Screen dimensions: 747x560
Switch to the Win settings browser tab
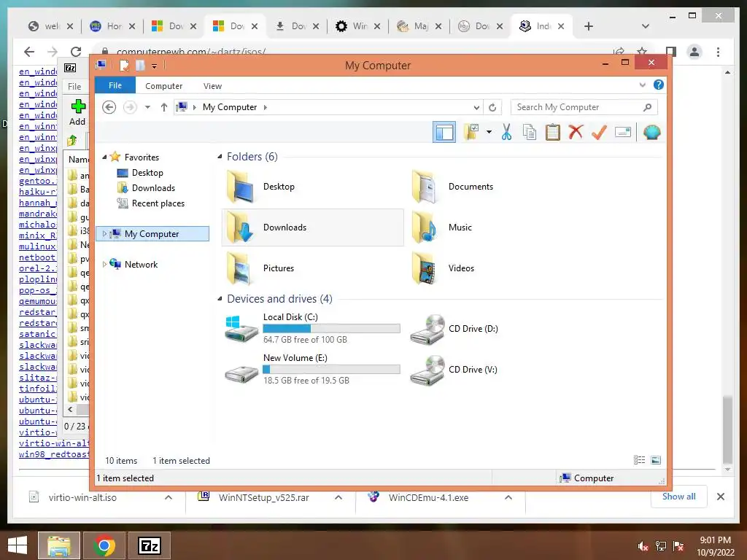pyautogui.click(x=357, y=26)
